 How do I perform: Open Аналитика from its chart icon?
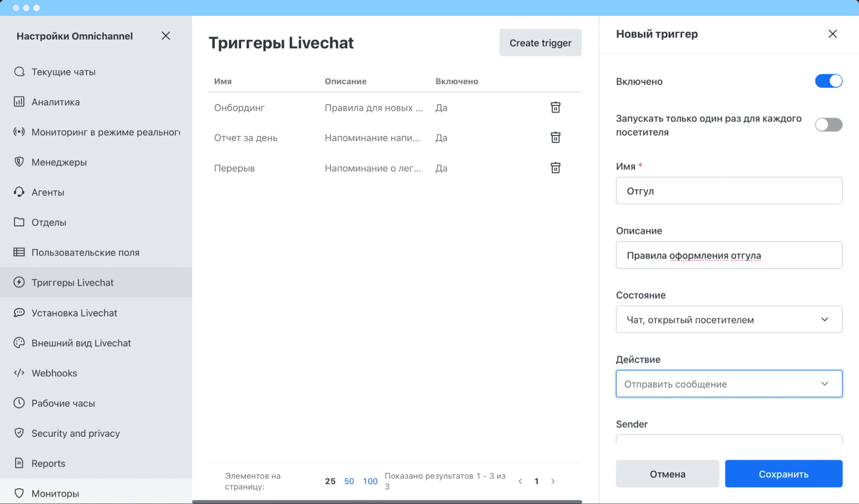(19, 102)
